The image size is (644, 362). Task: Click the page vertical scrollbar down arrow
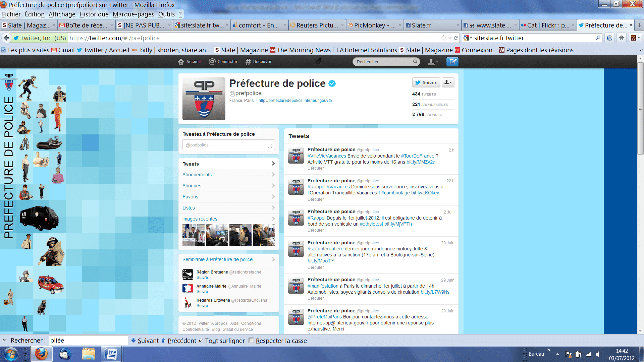pos(640,330)
